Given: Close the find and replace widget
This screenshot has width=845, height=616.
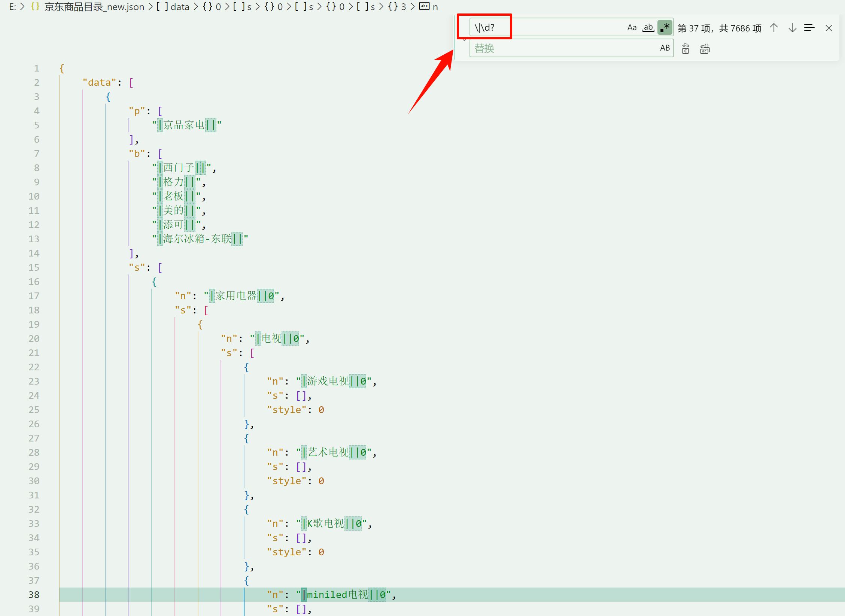Looking at the screenshot, I should click(829, 28).
